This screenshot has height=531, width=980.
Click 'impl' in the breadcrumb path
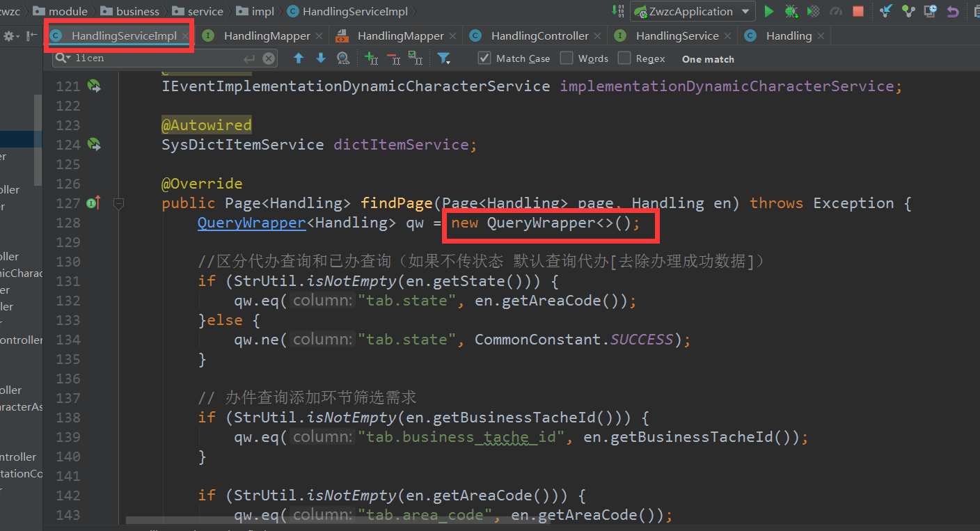pyautogui.click(x=262, y=11)
